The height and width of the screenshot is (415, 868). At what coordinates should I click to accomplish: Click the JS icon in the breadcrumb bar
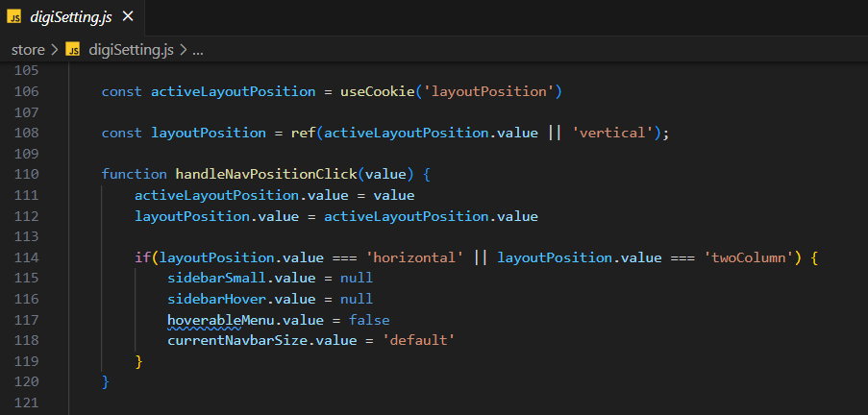click(72, 49)
